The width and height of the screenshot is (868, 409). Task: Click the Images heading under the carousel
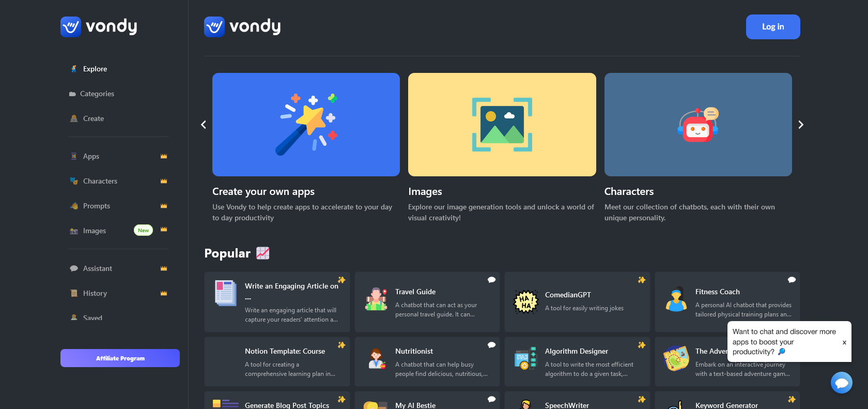[425, 191]
